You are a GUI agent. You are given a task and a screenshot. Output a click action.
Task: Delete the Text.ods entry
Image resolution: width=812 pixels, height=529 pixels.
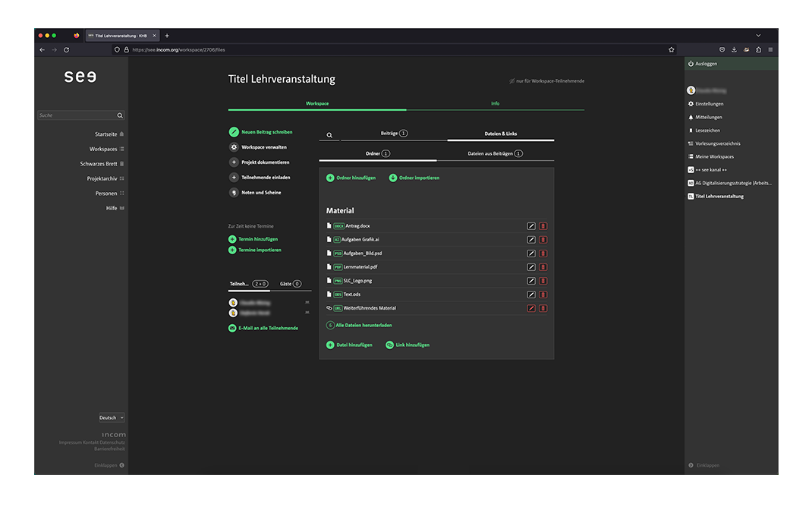click(x=543, y=294)
